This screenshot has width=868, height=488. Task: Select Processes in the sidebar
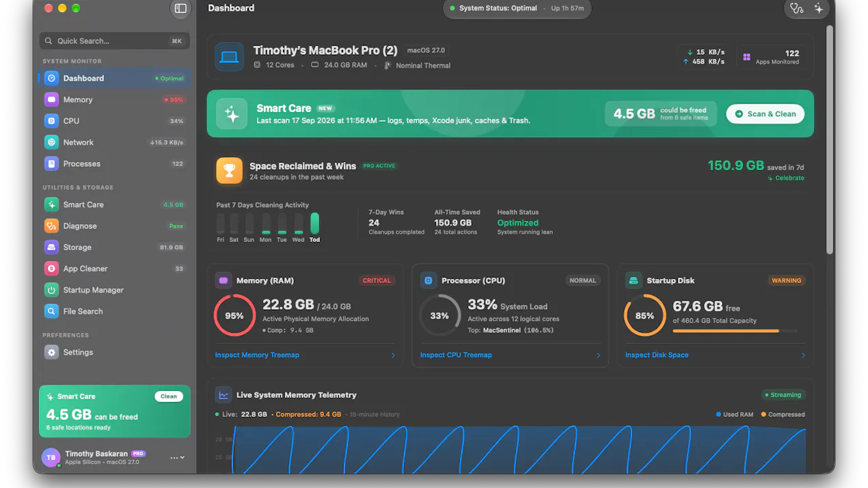(114, 164)
